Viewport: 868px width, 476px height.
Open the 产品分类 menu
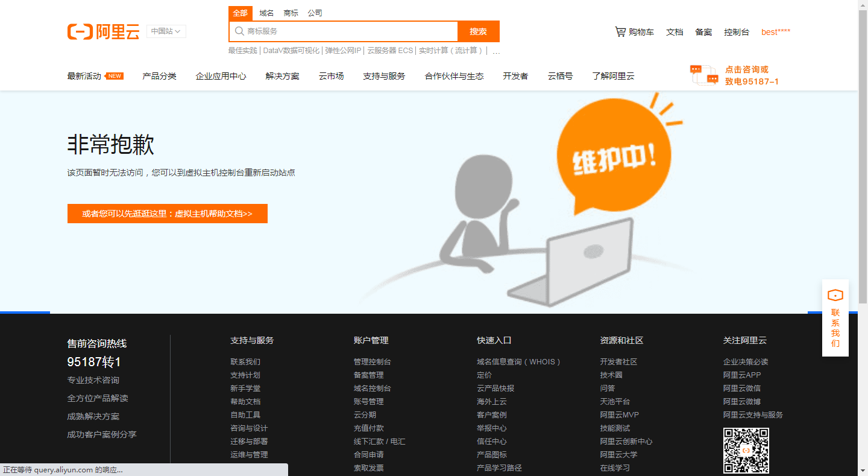(159, 76)
